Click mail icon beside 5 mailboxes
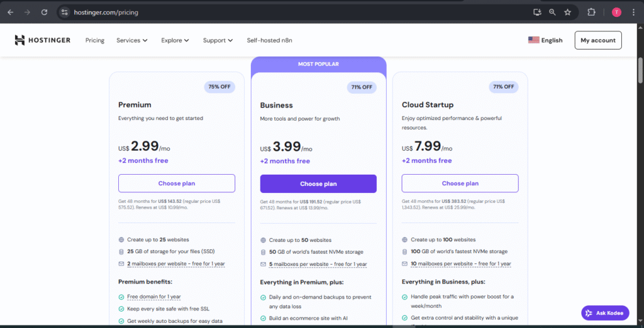The image size is (644, 328). point(263,265)
